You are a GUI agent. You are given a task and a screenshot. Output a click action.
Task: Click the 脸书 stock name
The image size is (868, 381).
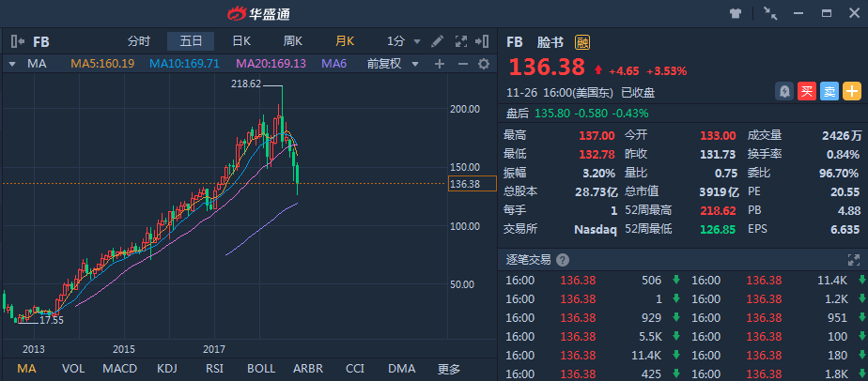point(550,42)
